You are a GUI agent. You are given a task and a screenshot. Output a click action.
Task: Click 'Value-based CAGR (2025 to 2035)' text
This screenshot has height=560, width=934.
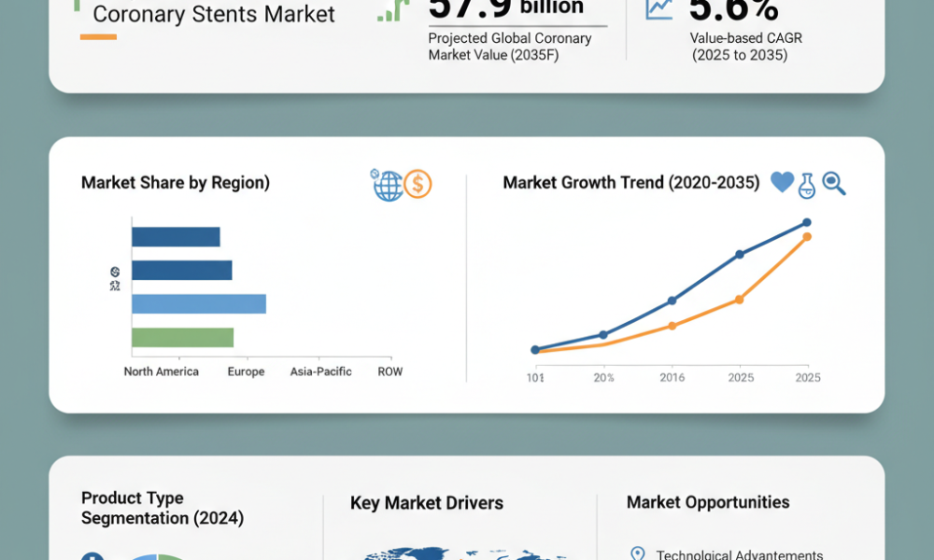tap(745, 47)
